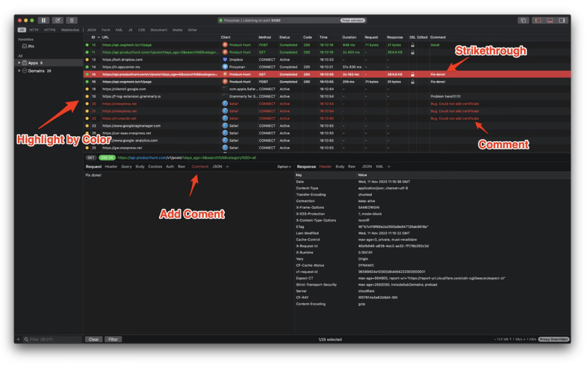The image size is (588, 375).
Task: Click the 'Good' comment in row 10
Action: [x=434, y=45]
